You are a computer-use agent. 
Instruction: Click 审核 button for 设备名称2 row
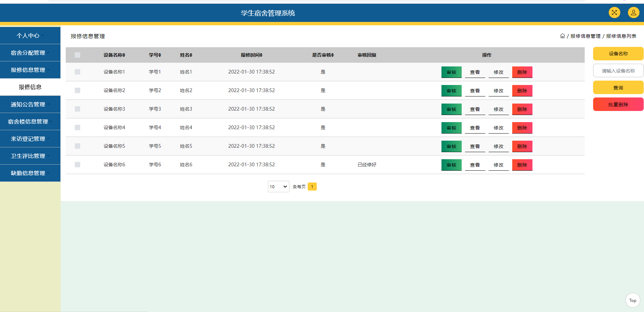451,91
